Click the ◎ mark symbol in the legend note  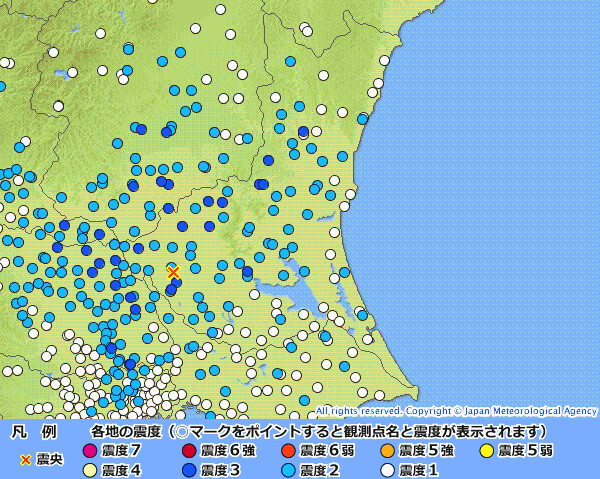183,432
